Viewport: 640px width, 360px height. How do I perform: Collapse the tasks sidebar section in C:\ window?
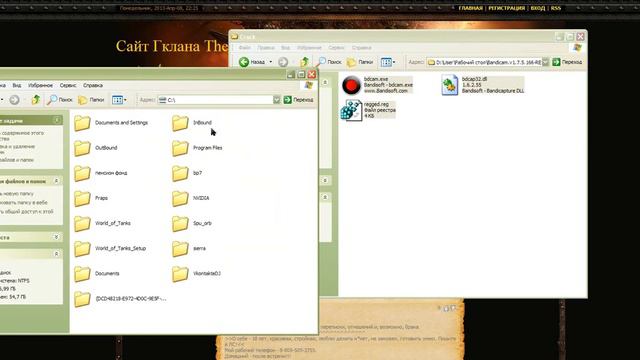tap(57, 120)
